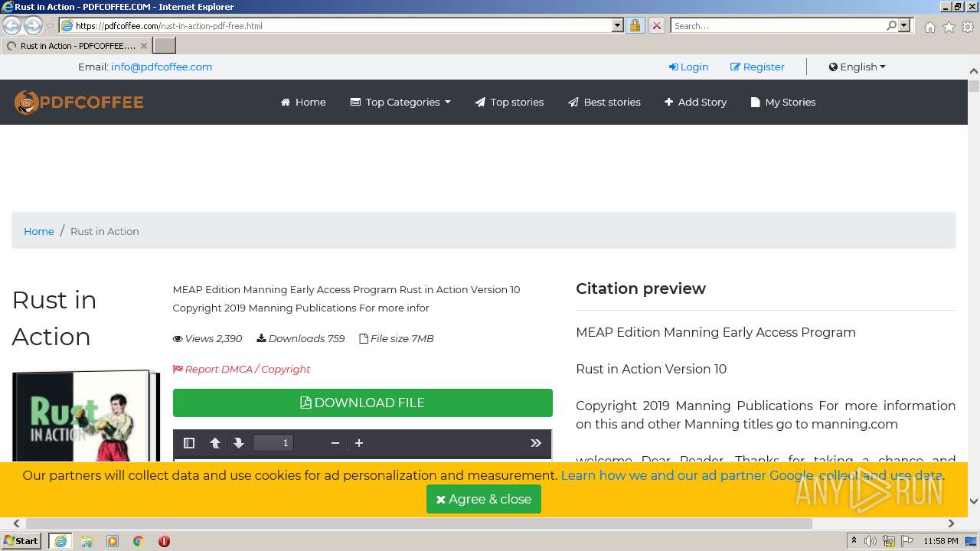Click the Views 2,390 text

coord(207,338)
